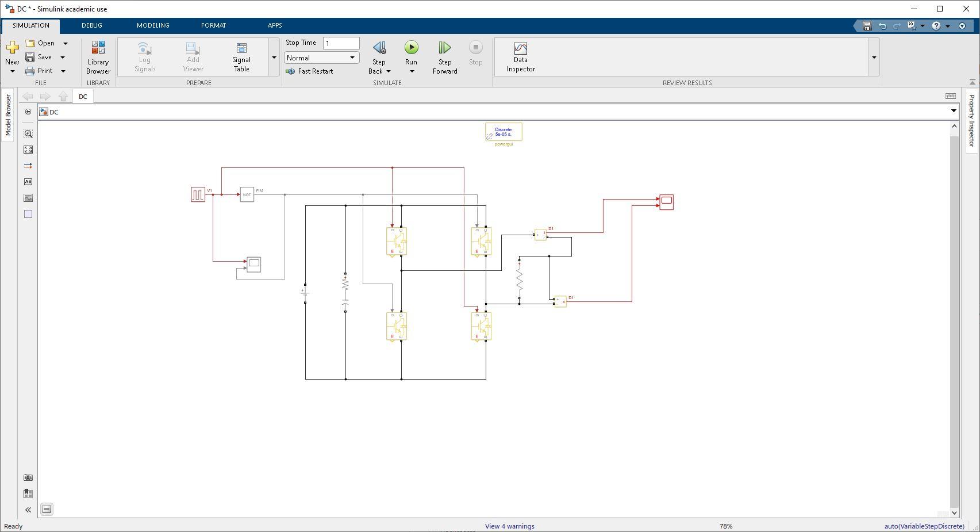Open the Model Browser side panel
980x532 pixels.
click(x=8, y=115)
